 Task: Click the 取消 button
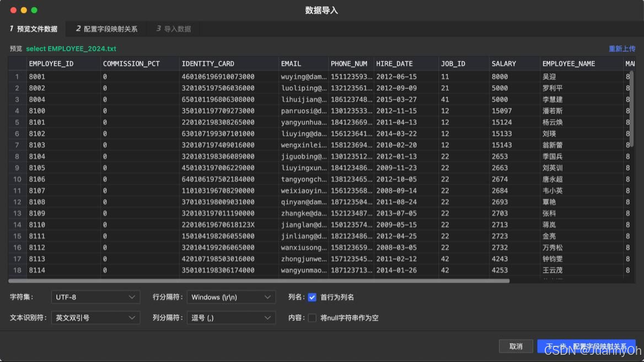coord(516,346)
